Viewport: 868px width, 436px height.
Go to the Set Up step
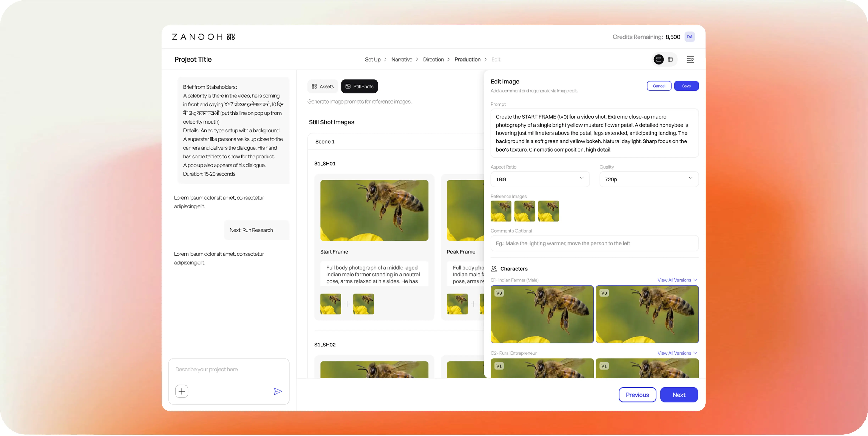pyautogui.click(x=373, y=60)
